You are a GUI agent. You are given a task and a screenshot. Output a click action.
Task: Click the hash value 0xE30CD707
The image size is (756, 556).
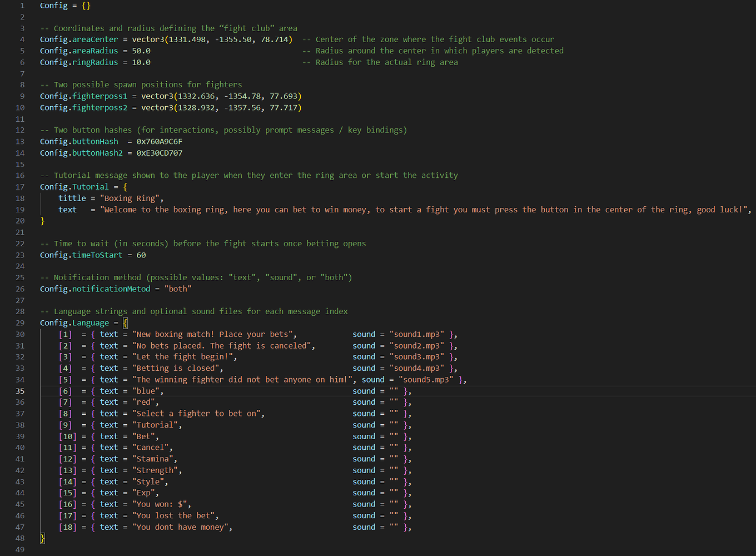click(159, 153)
